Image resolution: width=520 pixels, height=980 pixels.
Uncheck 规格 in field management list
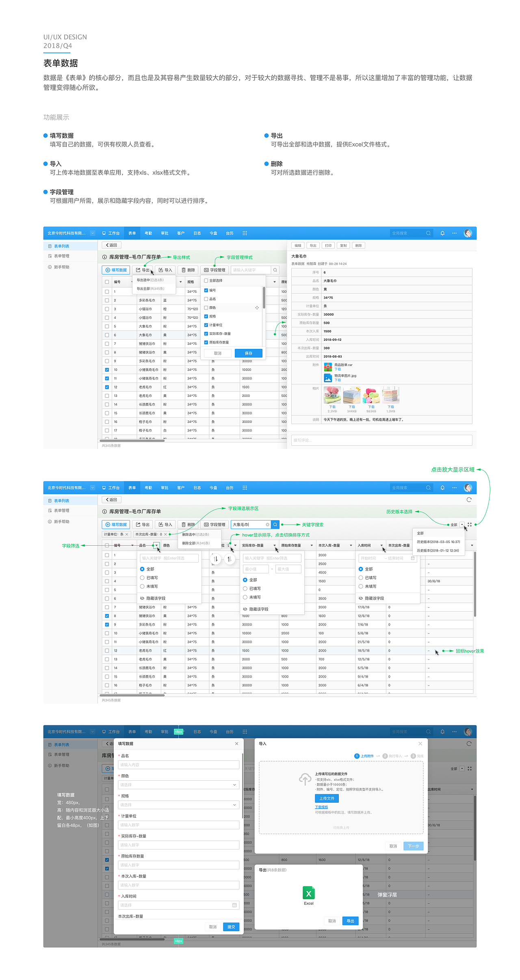point(206,316)
